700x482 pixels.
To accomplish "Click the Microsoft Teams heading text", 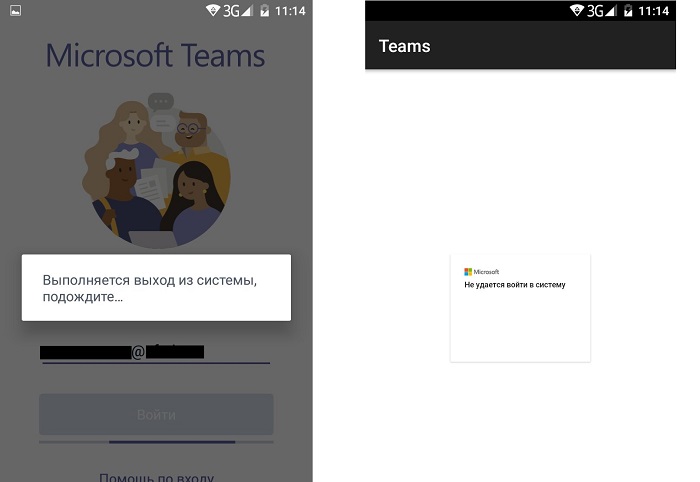I will 155,56.
